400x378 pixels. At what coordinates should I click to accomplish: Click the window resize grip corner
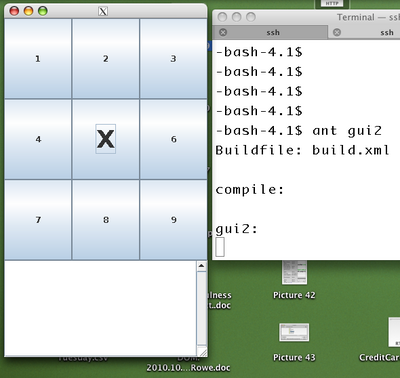(x=202, y=352)
